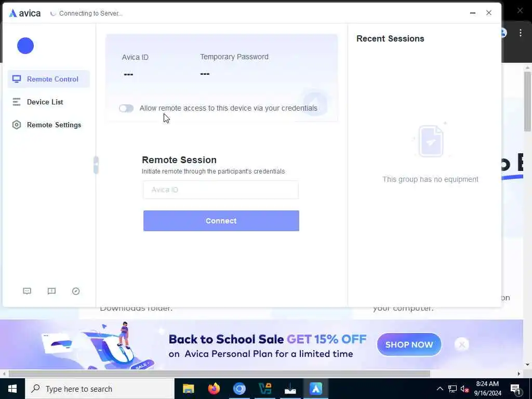Click the SHOP NOW banner button

(409, 345)
